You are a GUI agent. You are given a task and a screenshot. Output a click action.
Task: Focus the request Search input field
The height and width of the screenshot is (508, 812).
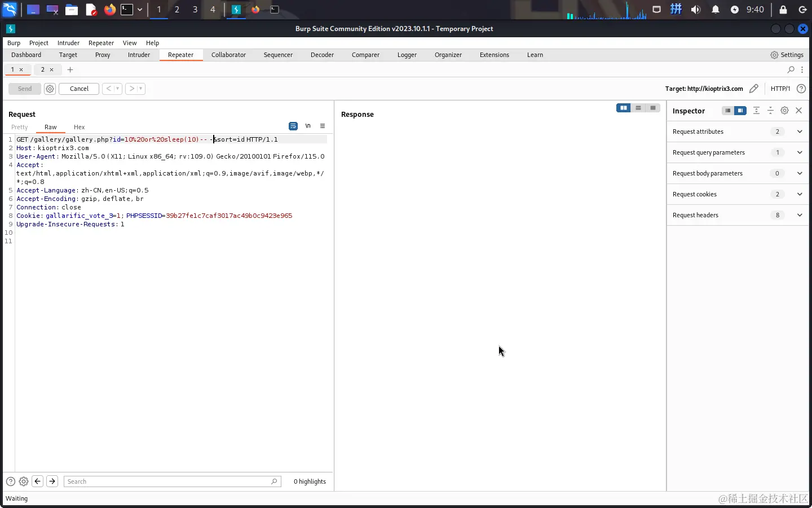point(173,481)
